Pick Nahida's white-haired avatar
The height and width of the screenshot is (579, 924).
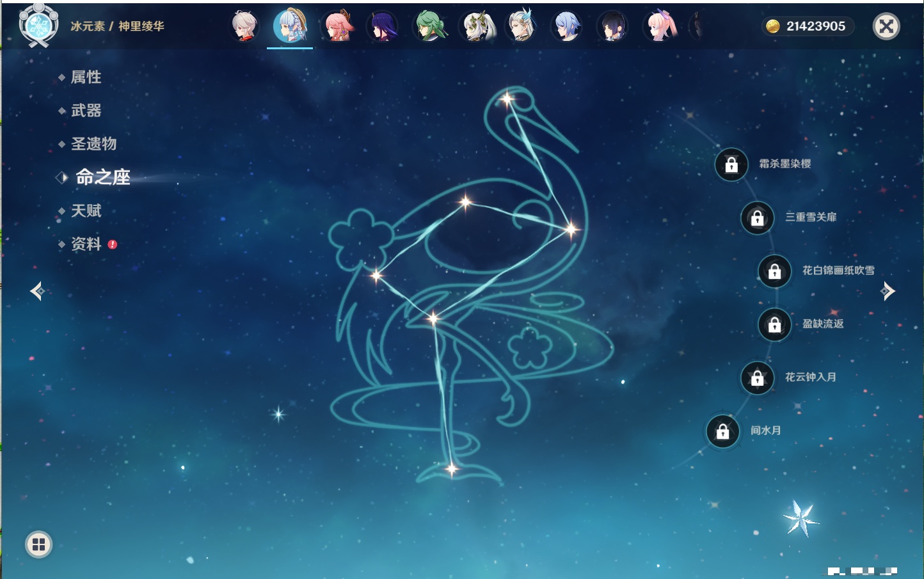476,26
